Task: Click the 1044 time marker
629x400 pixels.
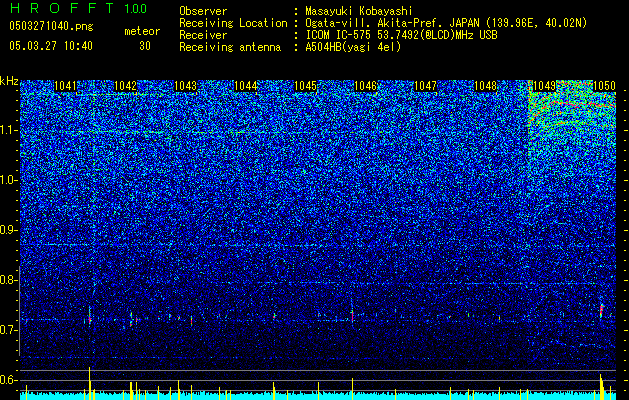Action: pos(246,86)
